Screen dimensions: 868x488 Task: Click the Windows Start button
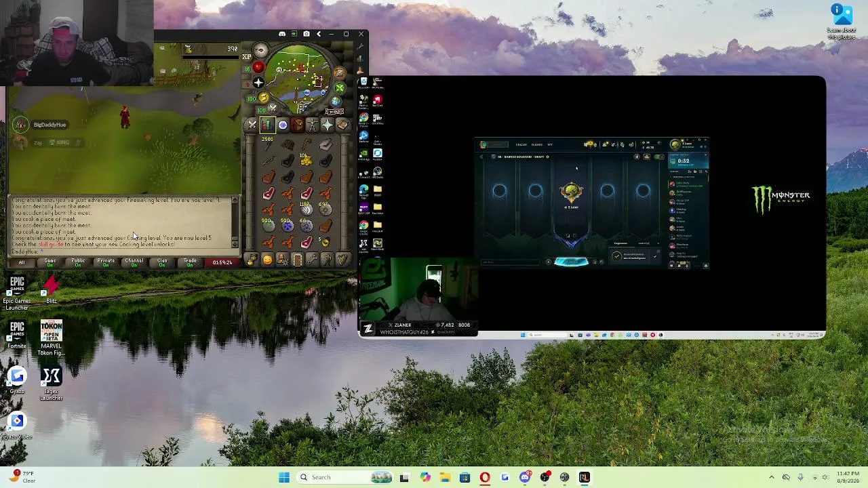[x=284, y=477]
